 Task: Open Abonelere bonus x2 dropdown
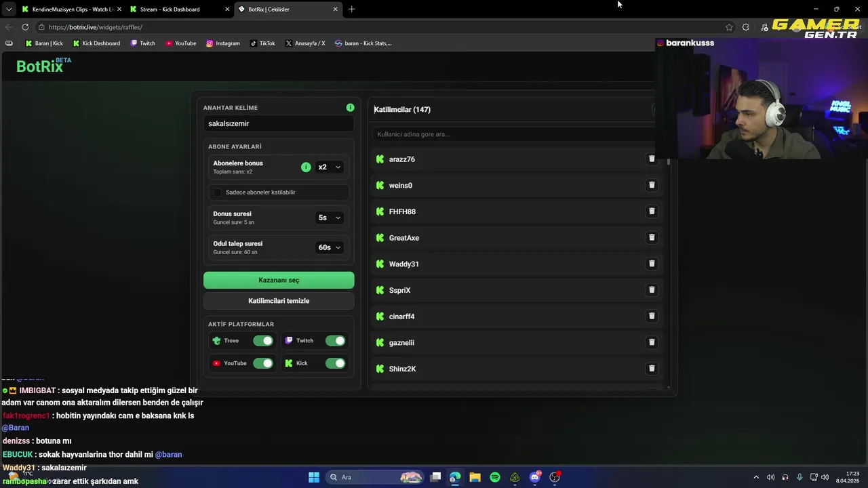(x=330, y=167)
